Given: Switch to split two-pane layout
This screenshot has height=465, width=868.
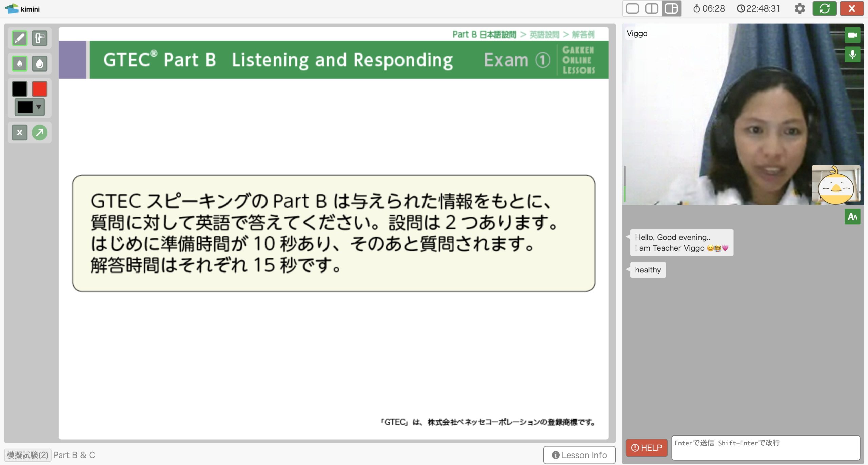Looking at the screenshot, I should coord(651,8).
